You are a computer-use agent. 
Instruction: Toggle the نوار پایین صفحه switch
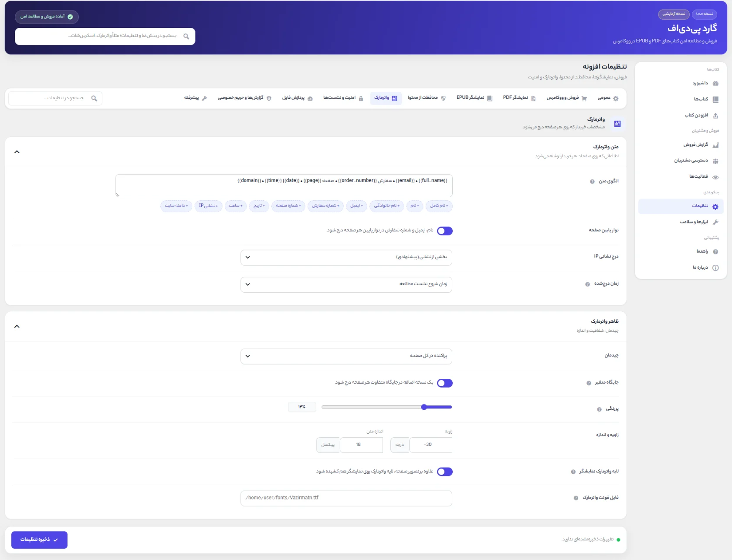coord(444,231)
